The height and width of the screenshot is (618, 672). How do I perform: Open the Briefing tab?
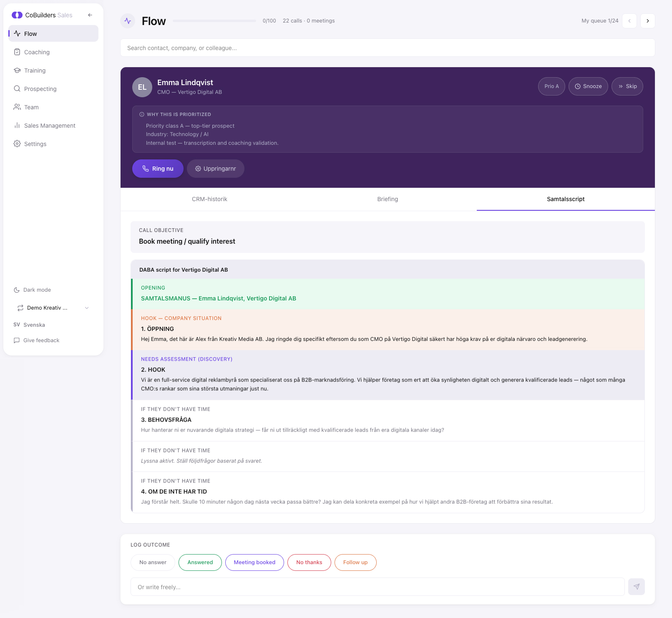coord(387,199)
